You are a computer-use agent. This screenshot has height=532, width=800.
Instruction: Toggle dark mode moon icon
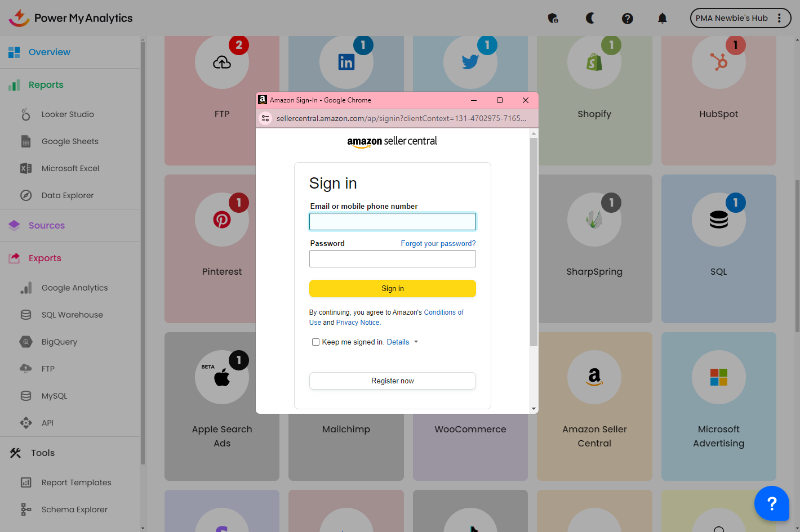pos(590,18)
